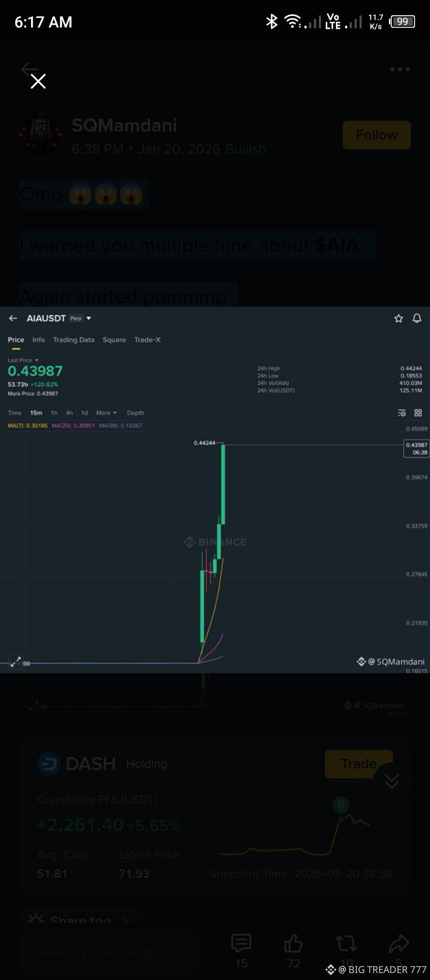The width and height of the screenshot is (430, 980).
Task: Tap the 0.44244 high price label on chart
Action: [204, 443]
